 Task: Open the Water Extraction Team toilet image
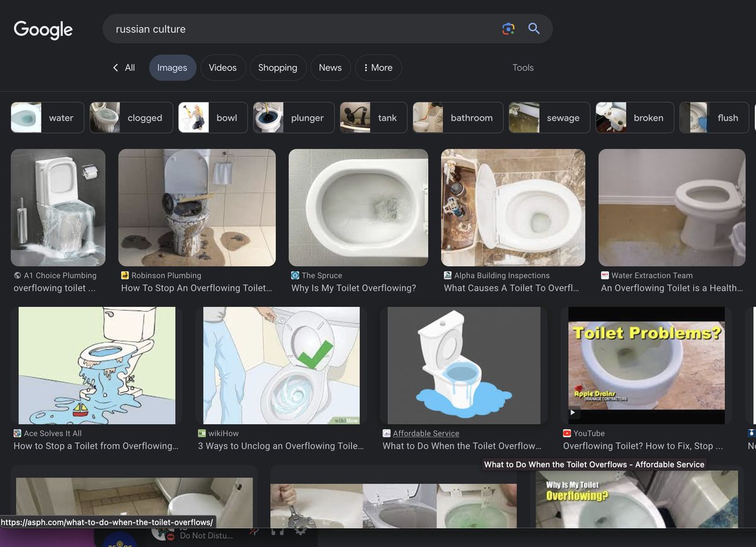pyautogui.click(x=672, y=207)
